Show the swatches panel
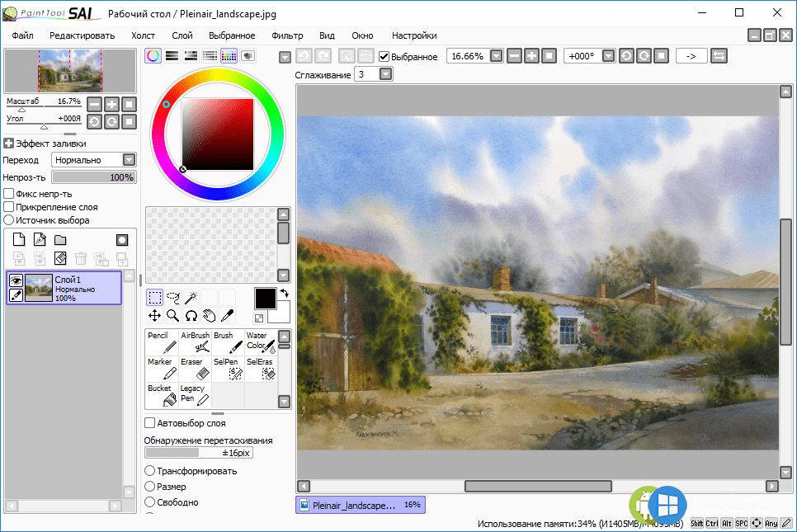Viewport: 797px width, 532px height. (x=229, y=56)
